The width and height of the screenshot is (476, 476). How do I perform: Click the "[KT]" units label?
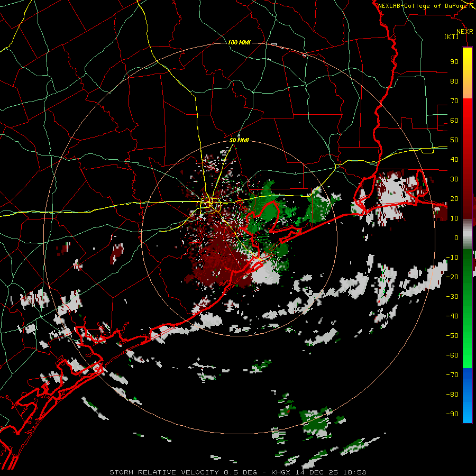(452, 36)
